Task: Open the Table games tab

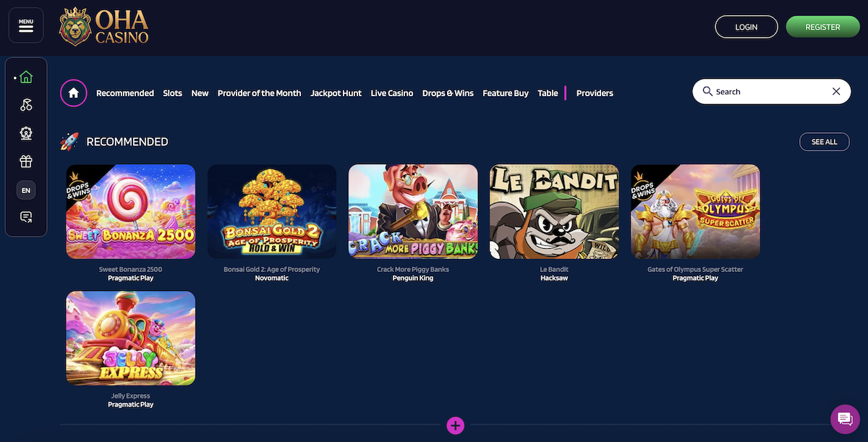Action: click(x=548, y=93)
